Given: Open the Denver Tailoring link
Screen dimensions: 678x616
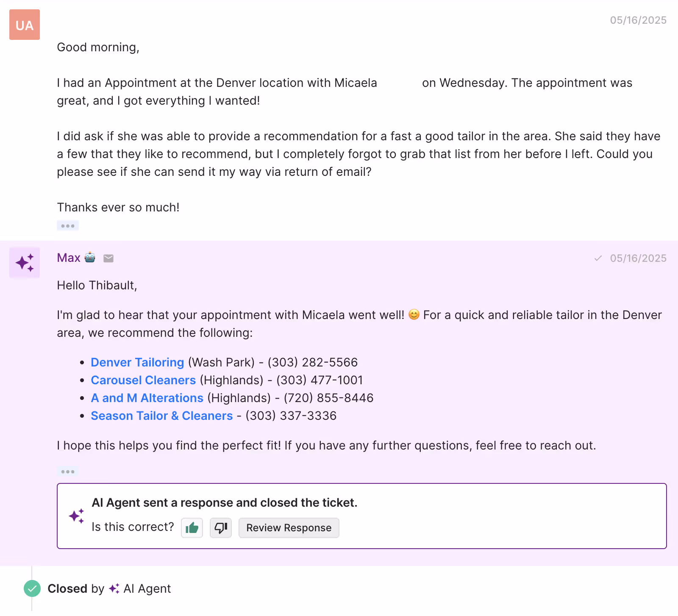Looking at the screenshot, I should coord(137,362).
